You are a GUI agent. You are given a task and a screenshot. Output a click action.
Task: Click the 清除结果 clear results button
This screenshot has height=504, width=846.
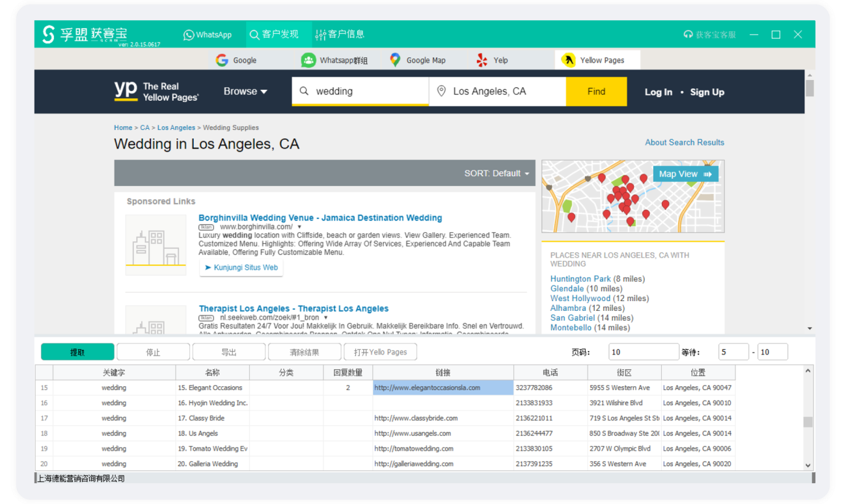pyautogui.click(x=305, y=352)
